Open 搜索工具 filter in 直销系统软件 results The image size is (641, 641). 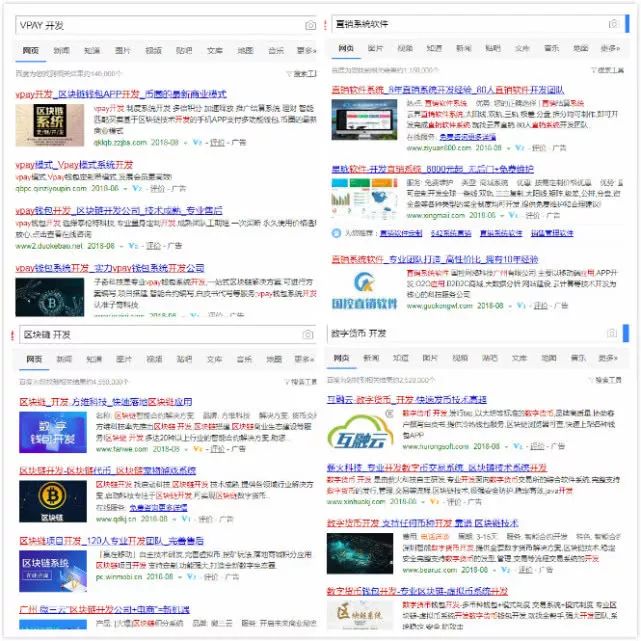pos(607,70)
